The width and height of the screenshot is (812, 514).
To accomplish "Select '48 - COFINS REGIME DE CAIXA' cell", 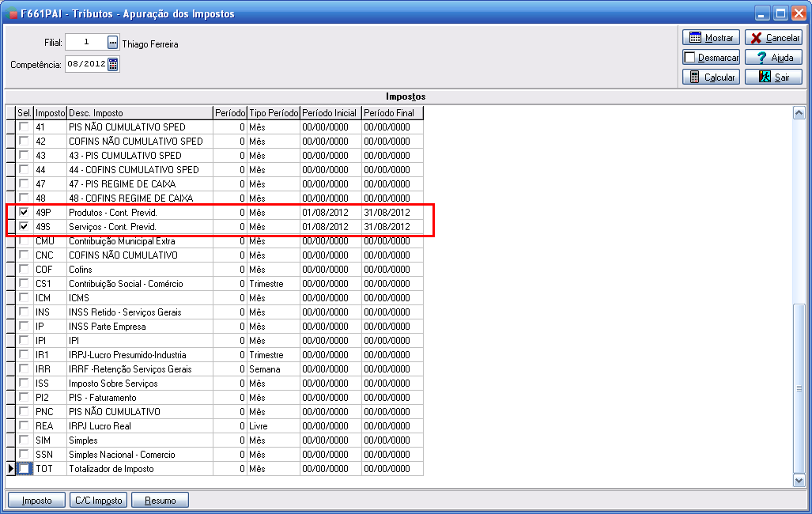I will pos(140,198).
